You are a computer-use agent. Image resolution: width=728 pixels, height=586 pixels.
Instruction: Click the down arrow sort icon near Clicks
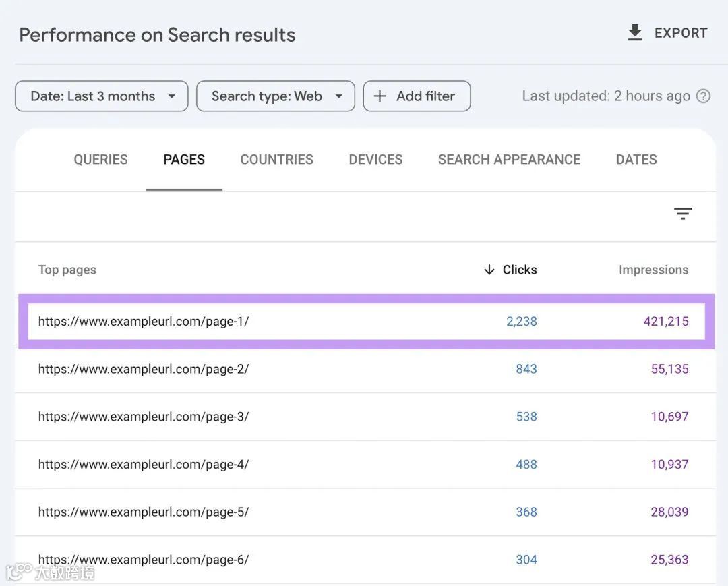point(489,270)
